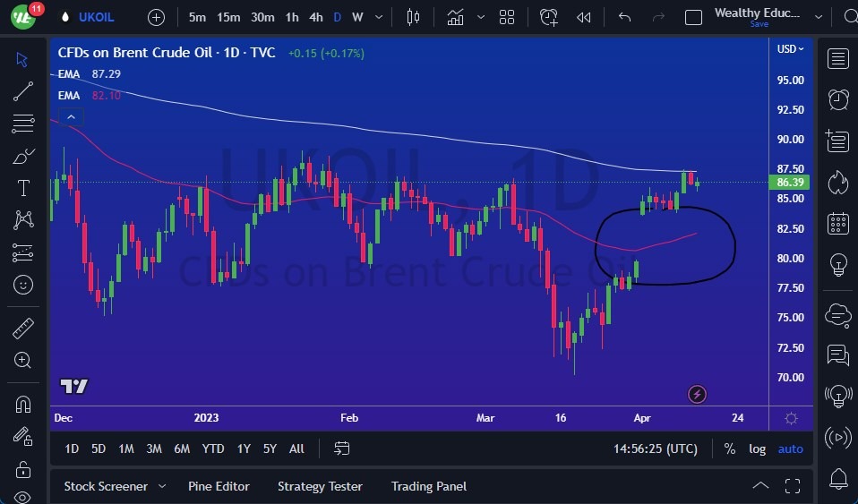Go to date calendar icon
Image resolution: width=858 pixels, height=504 pixels.
coord(341,448)
